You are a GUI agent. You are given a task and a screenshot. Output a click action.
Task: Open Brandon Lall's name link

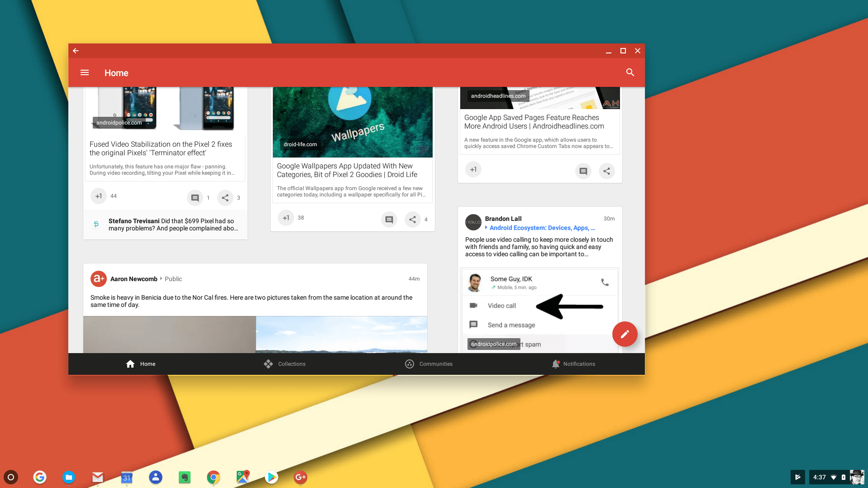tap(503, 219)
